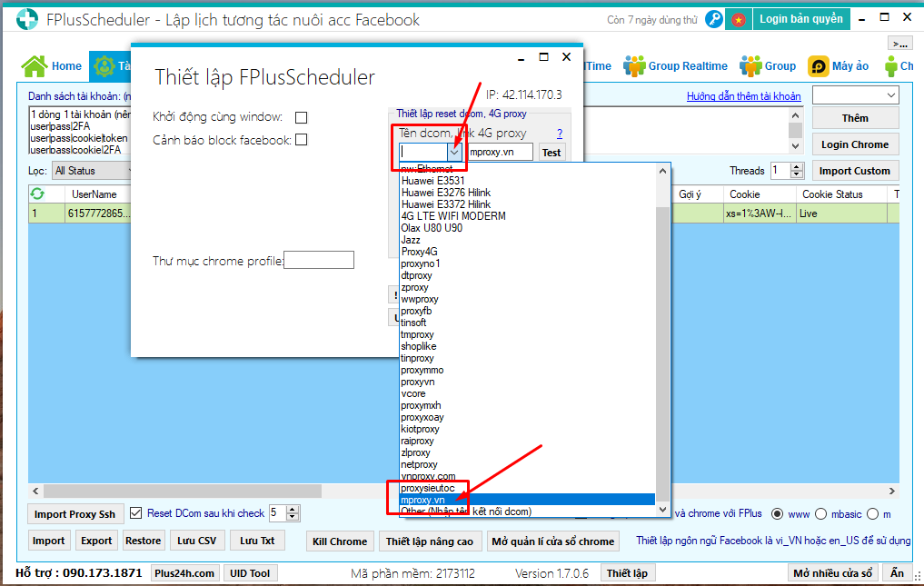Click the yellow Máy ảo icon
This screenshot has width=924, height=586.
(x=819, y=66)
